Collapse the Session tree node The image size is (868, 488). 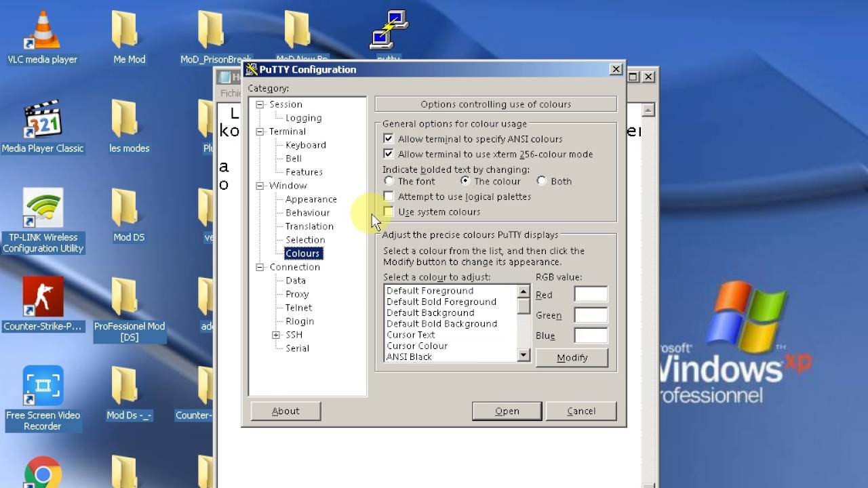click(260, 104)
